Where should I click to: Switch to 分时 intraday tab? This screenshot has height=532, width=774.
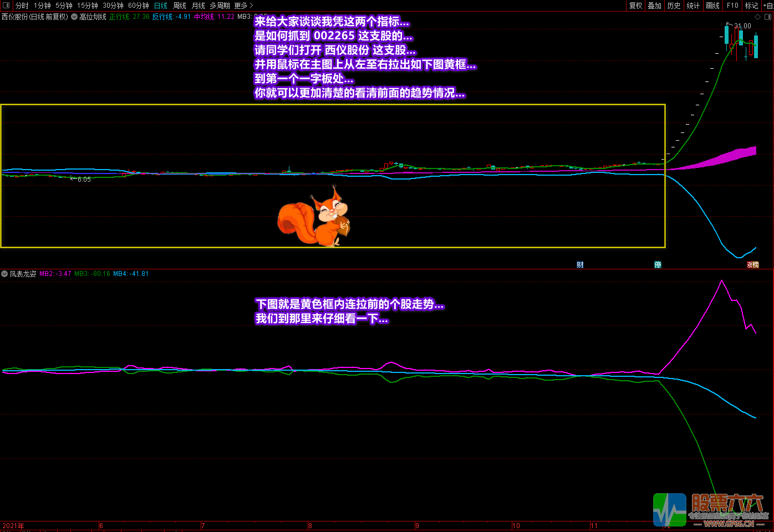(x=22, y=6)
